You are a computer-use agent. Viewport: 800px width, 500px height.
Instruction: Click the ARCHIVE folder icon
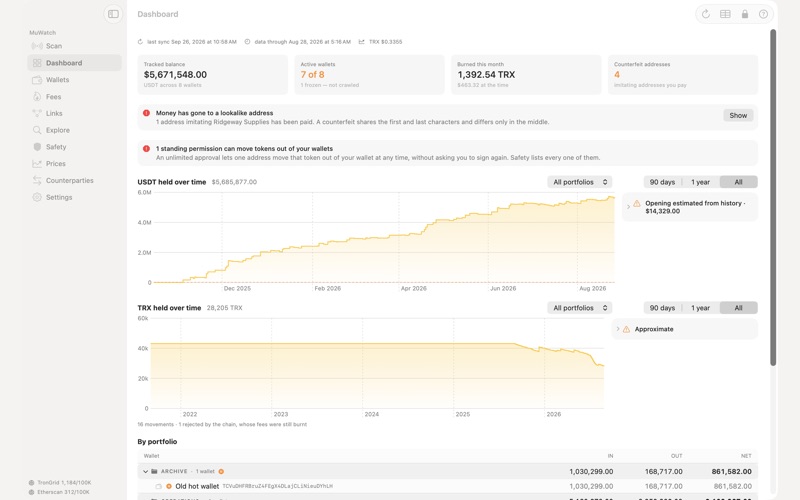pos(154,471)
